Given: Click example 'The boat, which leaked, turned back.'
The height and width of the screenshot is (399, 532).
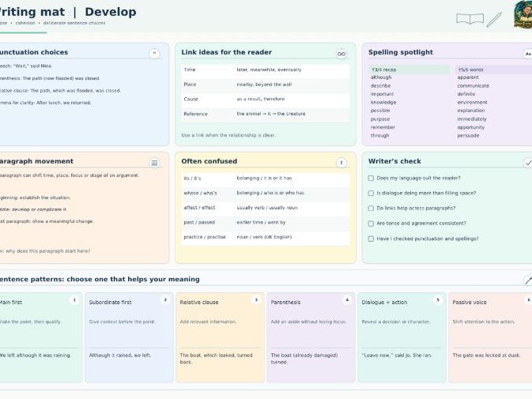Looking at the screenshot, I should point(216,359).
